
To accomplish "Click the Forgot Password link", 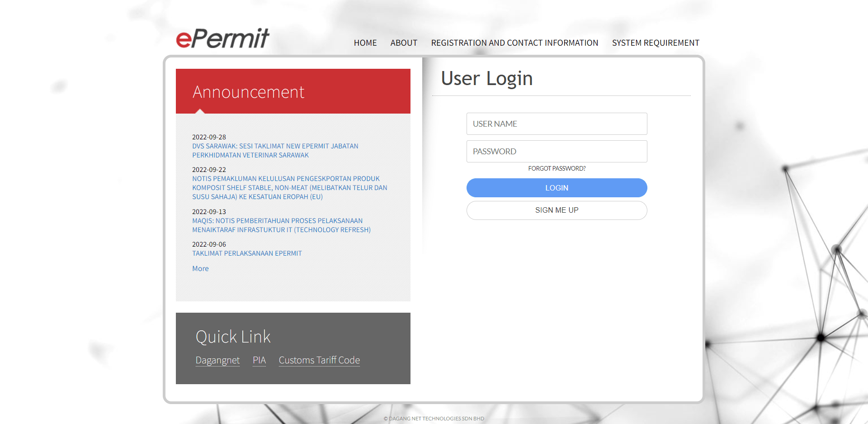I will [557, 168].
